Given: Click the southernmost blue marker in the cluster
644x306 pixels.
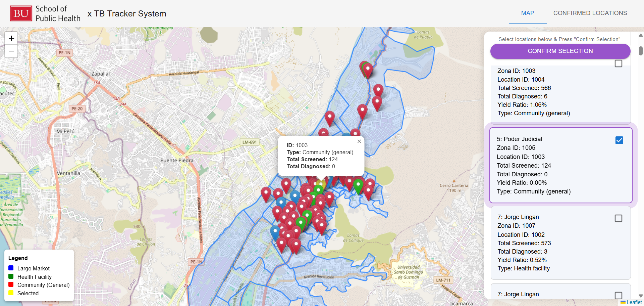Looking at the screenshot, I should point(275,233).
